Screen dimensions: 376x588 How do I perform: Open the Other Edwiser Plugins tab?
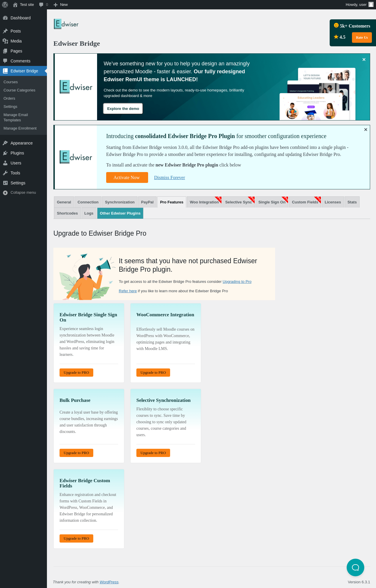click(x=120, y=213)
